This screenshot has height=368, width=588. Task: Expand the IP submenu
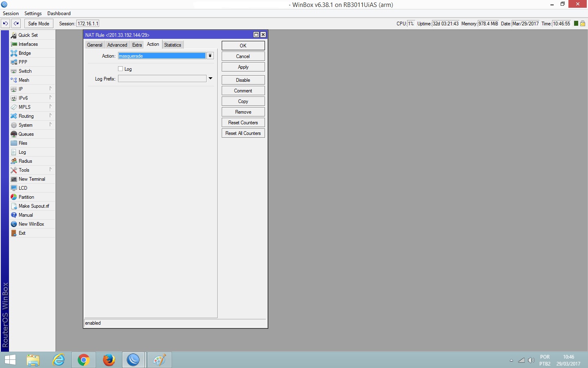[51, 89]
